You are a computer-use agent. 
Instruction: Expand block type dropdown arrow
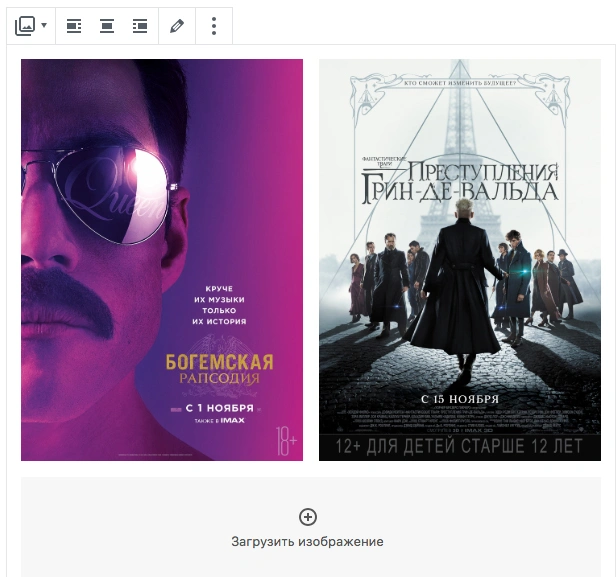(x=44, y=26)
